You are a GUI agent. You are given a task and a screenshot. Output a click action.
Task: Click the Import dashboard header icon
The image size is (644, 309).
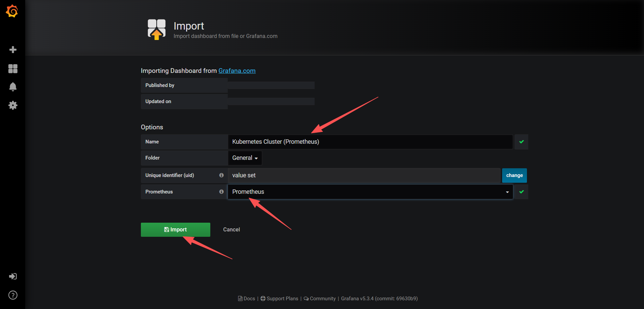[157, 30]
